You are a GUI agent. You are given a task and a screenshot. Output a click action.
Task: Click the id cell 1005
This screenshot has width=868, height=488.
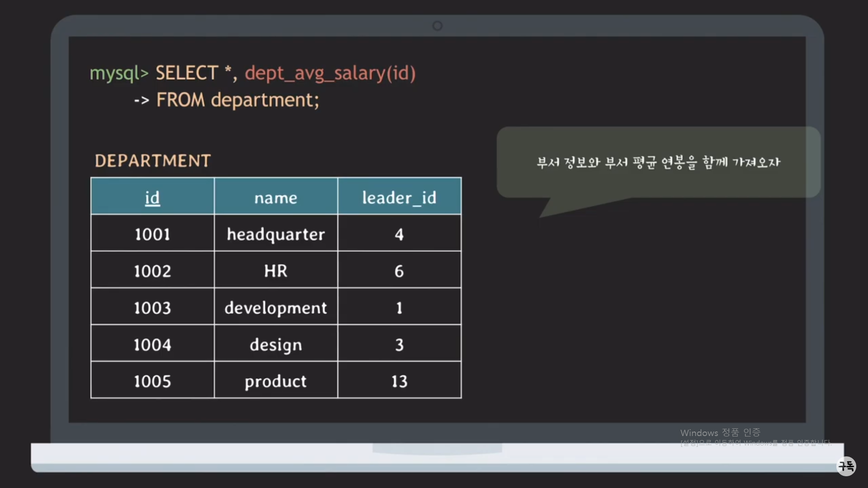(152, 381)
